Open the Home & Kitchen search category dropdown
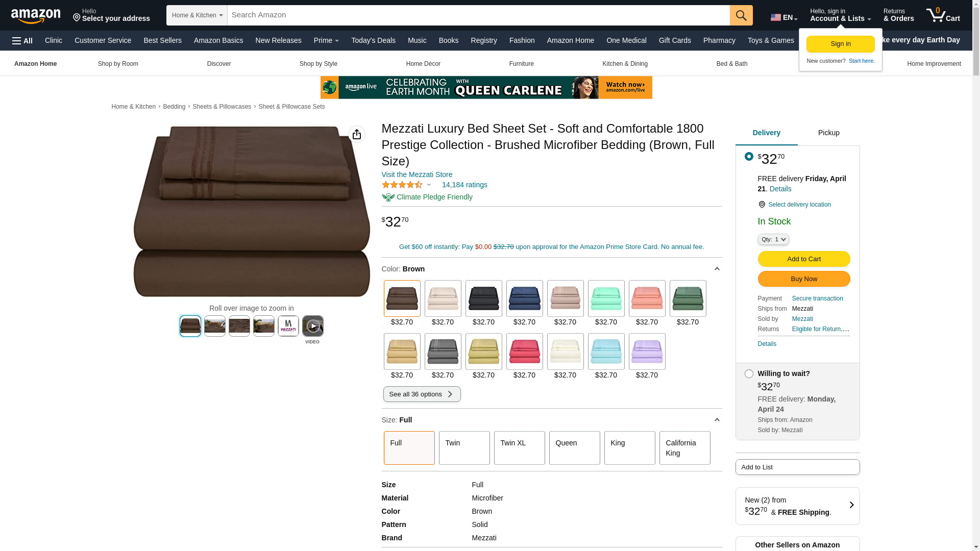980x551 pixels. pyautogui.click(x=197, y=15)
